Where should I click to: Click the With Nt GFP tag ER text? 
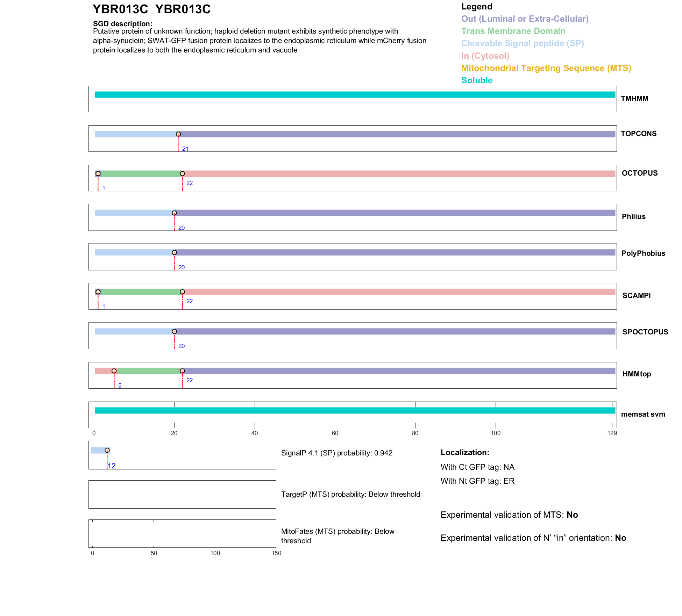[x=477, y=481]
